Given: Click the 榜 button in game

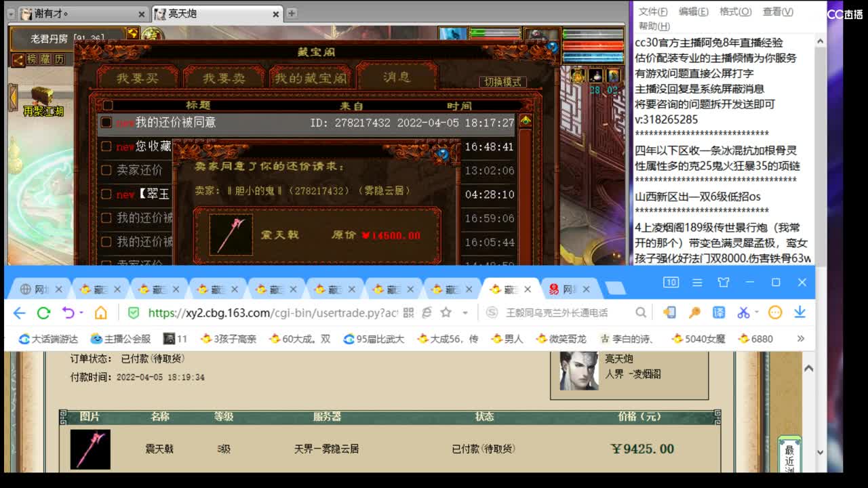Looking at the screenshot, I should coord(33,60).
